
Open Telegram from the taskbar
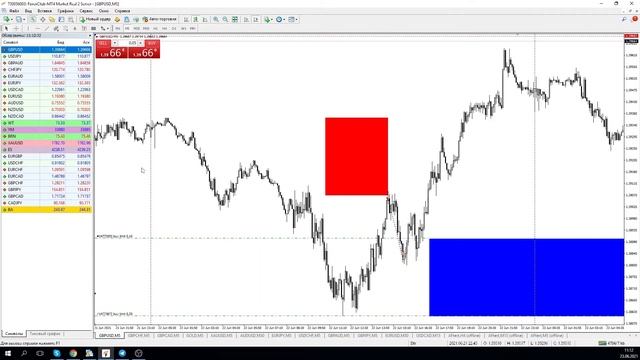pos(122,353)
